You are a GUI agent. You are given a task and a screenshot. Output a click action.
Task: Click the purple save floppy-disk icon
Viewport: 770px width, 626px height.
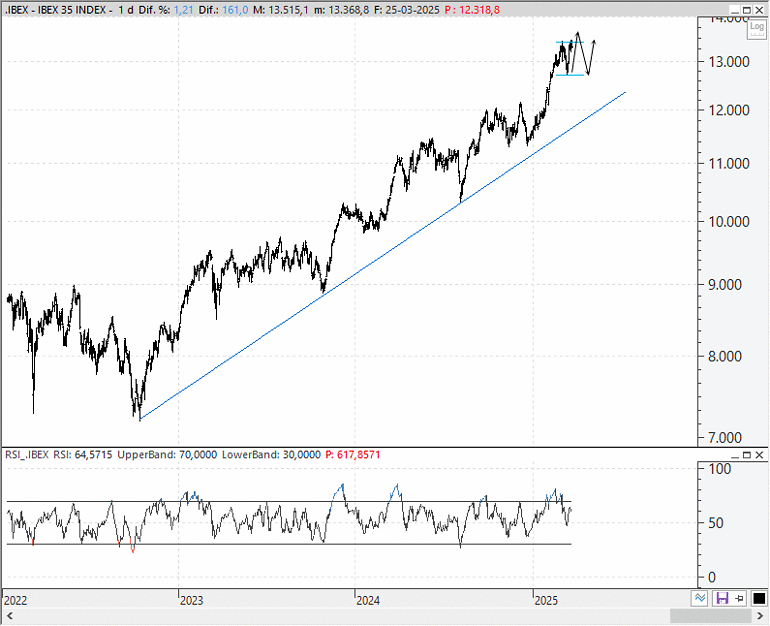pyautogui.click(x=722, y=598)
